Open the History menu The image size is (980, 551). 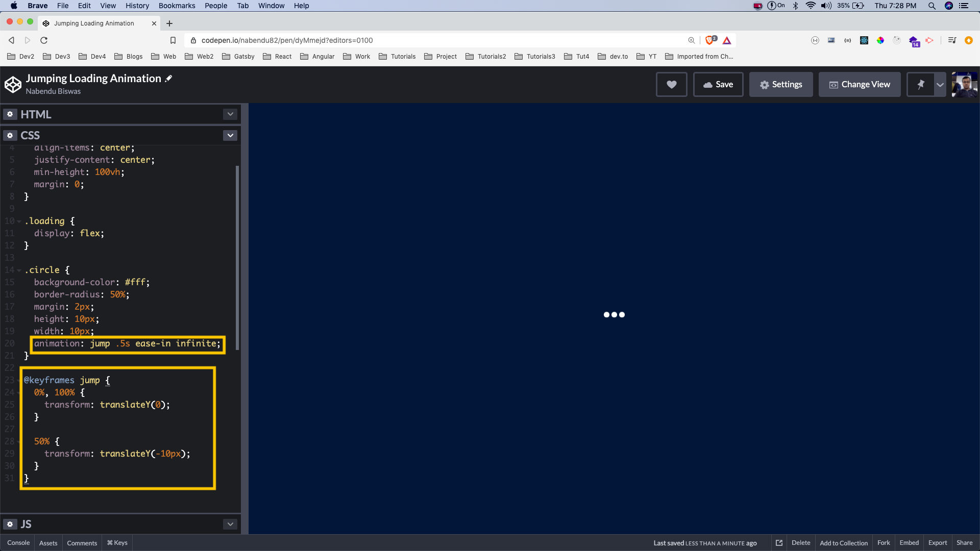point(137,6)
